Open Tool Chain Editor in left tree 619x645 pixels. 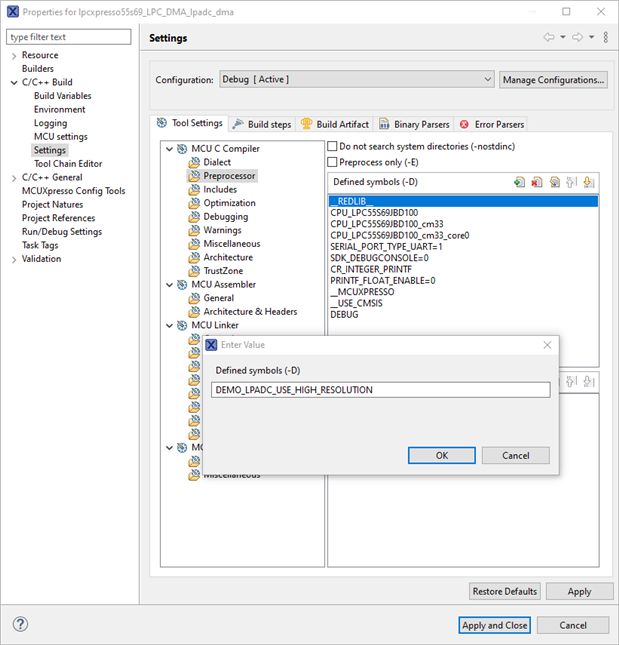(x=68, y=164)
